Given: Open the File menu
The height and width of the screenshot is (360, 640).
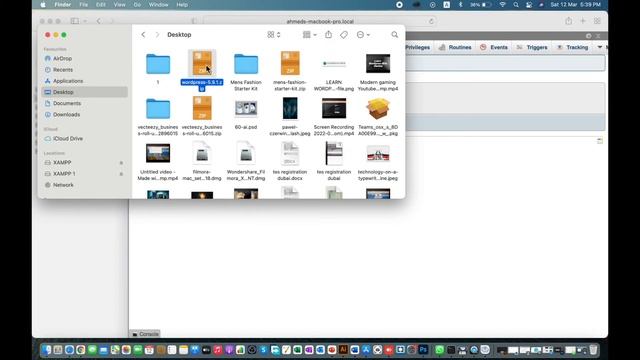Looking at the screenshot, I should (x=84, y=4).
